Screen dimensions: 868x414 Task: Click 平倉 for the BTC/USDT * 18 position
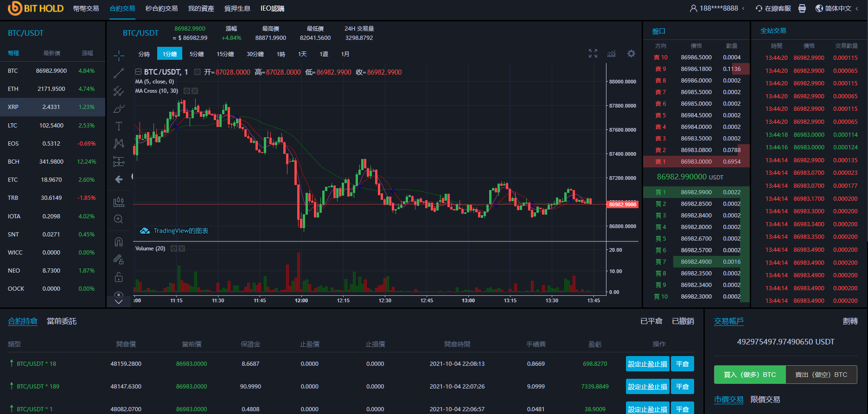tap(682, 364)
